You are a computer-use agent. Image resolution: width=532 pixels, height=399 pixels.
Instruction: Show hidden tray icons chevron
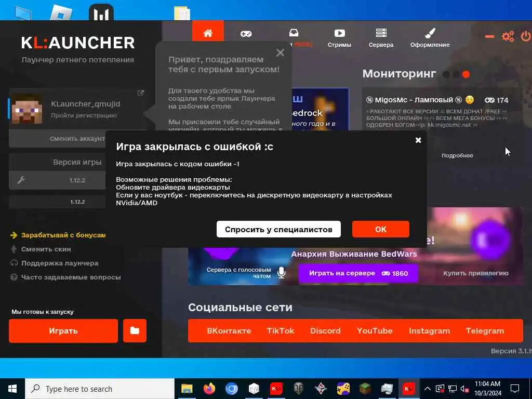[x=428, y=389]
